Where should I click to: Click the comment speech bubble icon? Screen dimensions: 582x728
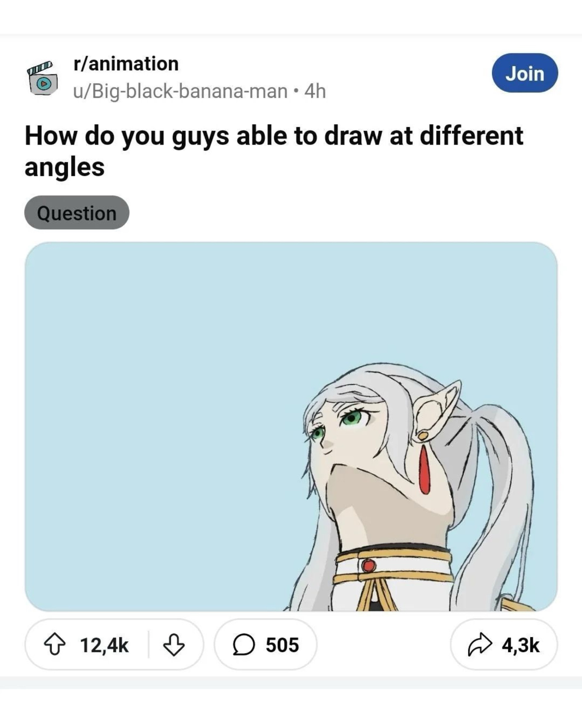pos(243,645)
